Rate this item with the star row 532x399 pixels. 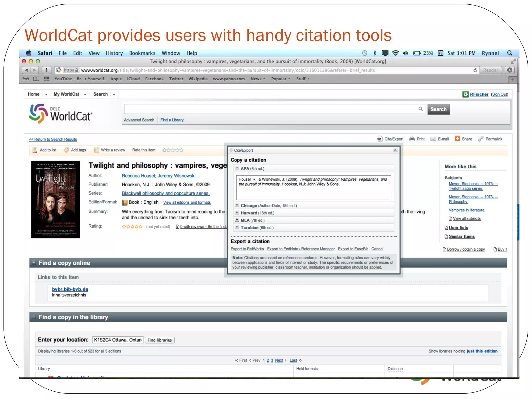(x=173, y=150)
